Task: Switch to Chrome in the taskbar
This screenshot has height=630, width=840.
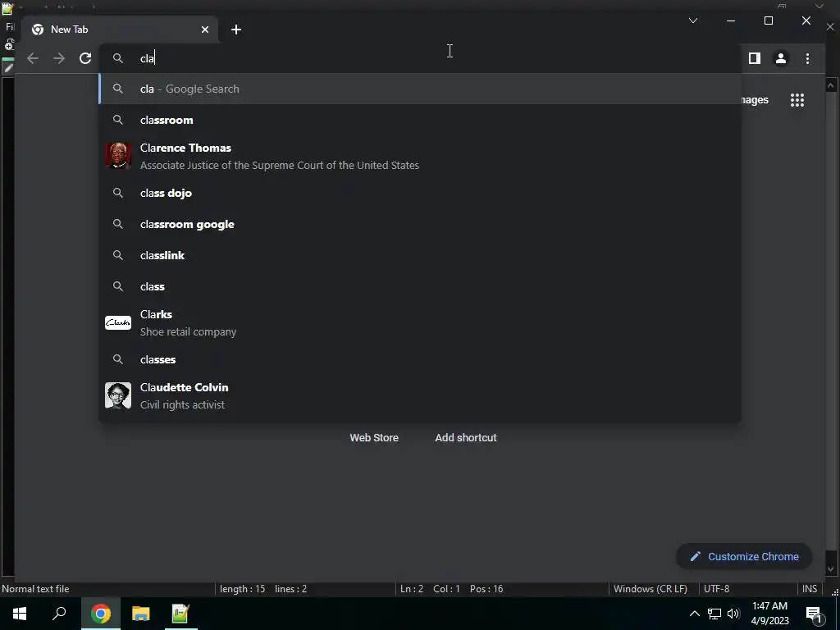Action: tap(101, 614)
